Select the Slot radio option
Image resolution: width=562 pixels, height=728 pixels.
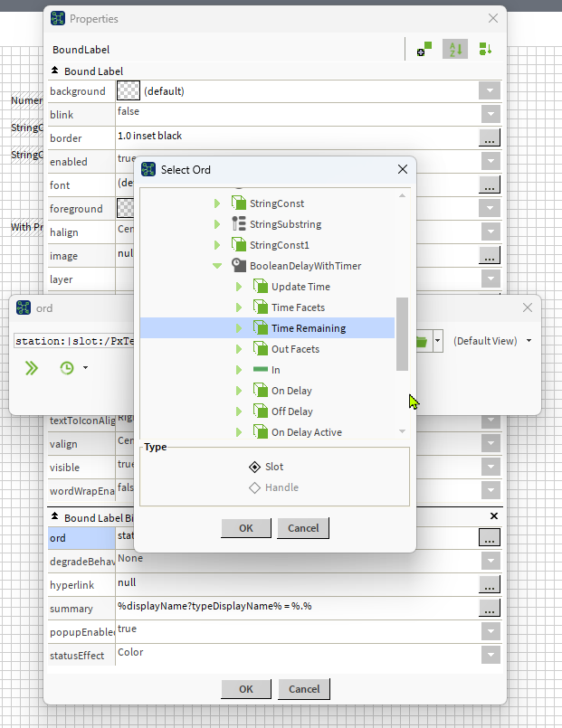point(255,467)
